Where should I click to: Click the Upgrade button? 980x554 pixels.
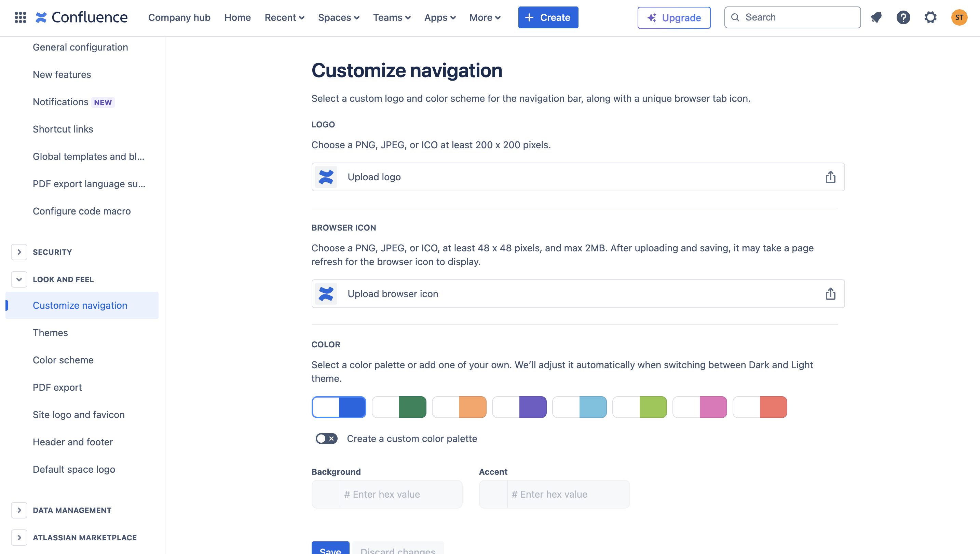673,17
